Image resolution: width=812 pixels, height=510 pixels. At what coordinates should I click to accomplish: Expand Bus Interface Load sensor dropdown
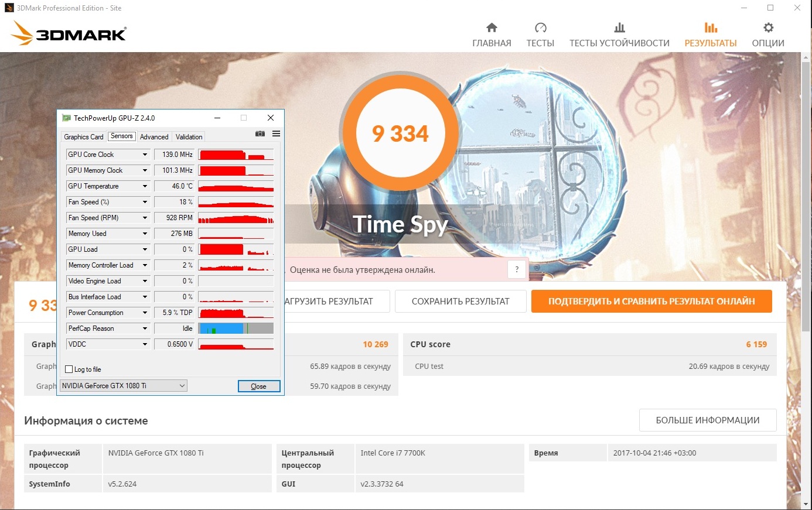[145, 297]
